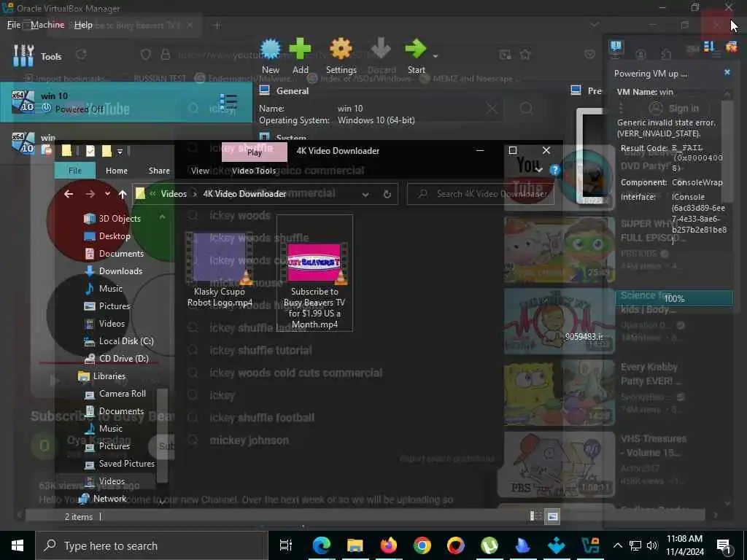Open Google Chrome from taskbar
The image size is (747, 560).
click(x=422, y=545)
